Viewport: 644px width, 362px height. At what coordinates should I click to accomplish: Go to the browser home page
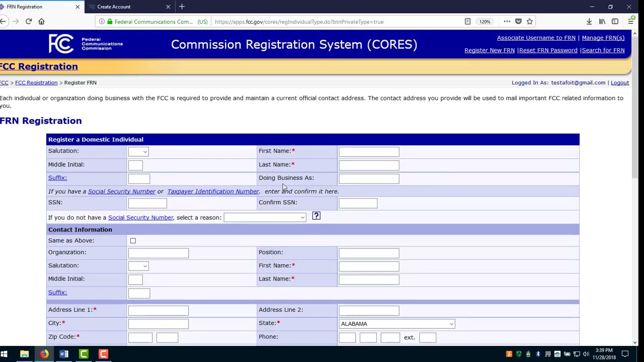tap(42, 22)
